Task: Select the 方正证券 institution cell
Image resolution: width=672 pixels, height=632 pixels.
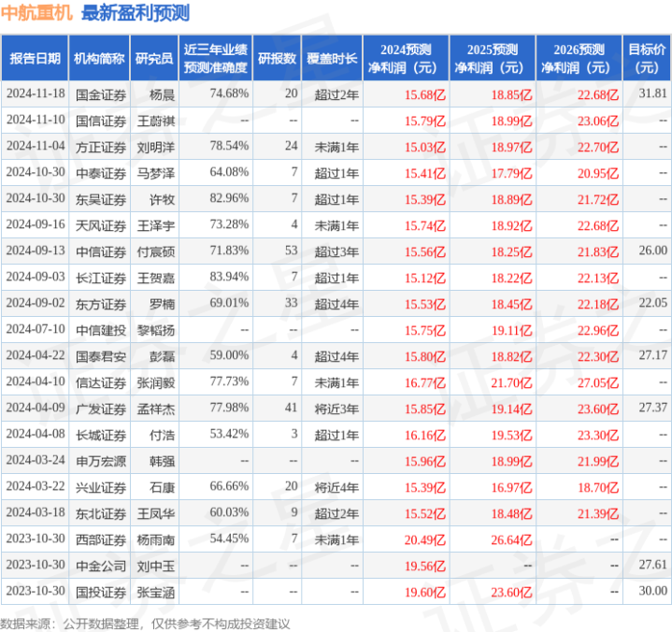Action: [101, 147]
